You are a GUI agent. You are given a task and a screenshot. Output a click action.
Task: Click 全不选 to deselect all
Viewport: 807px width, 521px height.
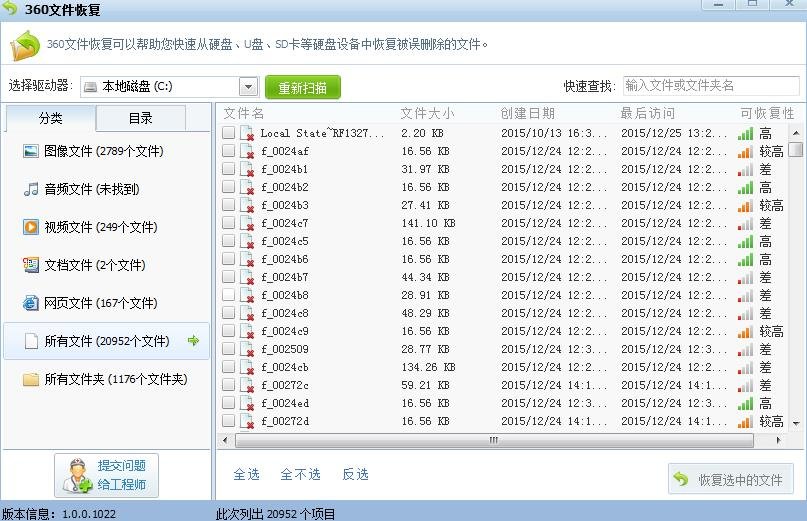tap(301, 474)
